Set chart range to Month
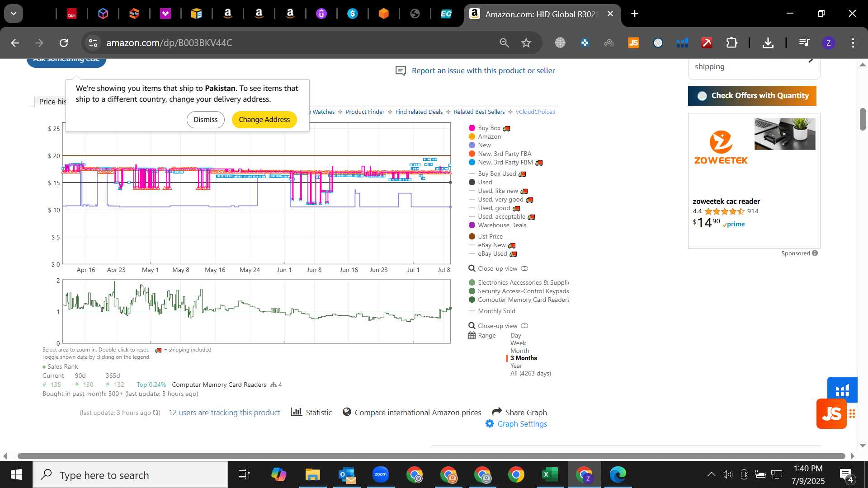Image resolution: width=868 pixels, height=488 pixels. point(520,351)
